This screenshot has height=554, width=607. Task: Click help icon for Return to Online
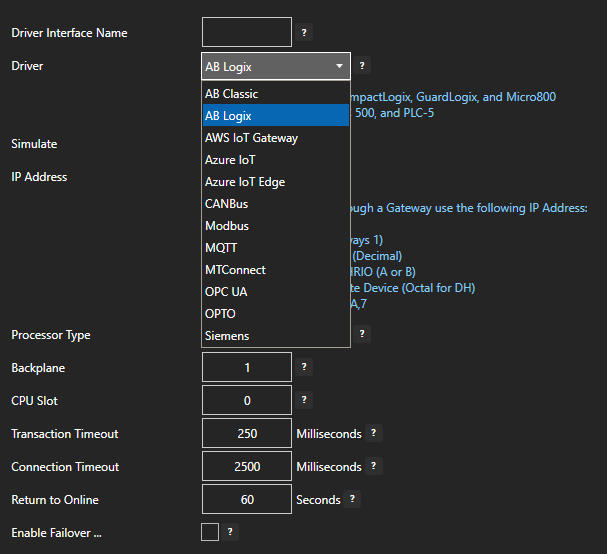(353, 499)
